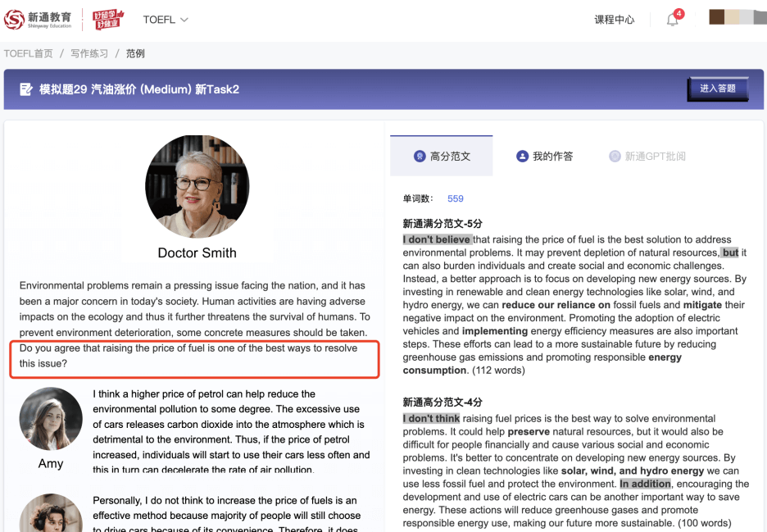This screenshot has width=767, height=532.
Task: Click the 新通高分范文-4分 heading
Action: pyautogui.click(x=442, y=402)
